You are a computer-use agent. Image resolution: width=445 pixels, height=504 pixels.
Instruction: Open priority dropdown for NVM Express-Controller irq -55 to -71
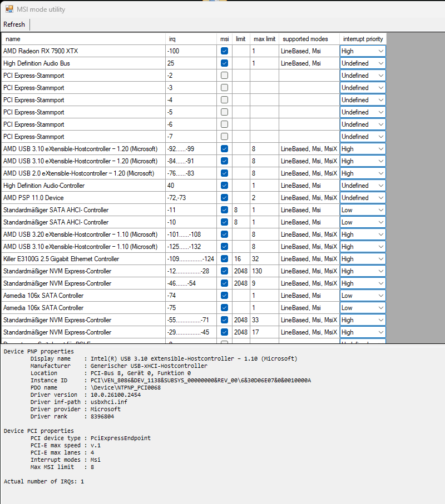point(363,320)
